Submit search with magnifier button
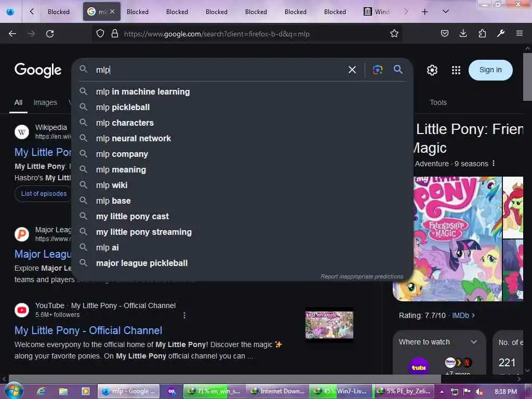The image size is (532, 399). (398, 70)
